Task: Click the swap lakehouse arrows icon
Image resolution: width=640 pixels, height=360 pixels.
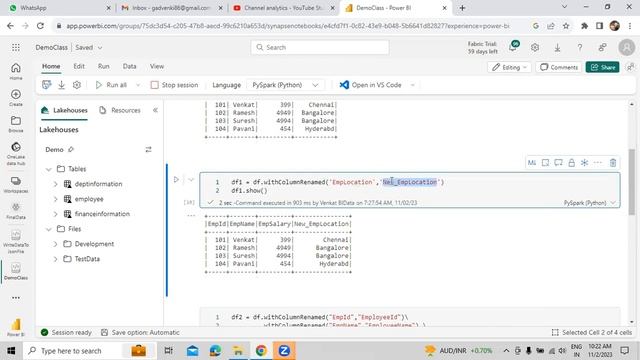Action: click(x=149, y=149)
